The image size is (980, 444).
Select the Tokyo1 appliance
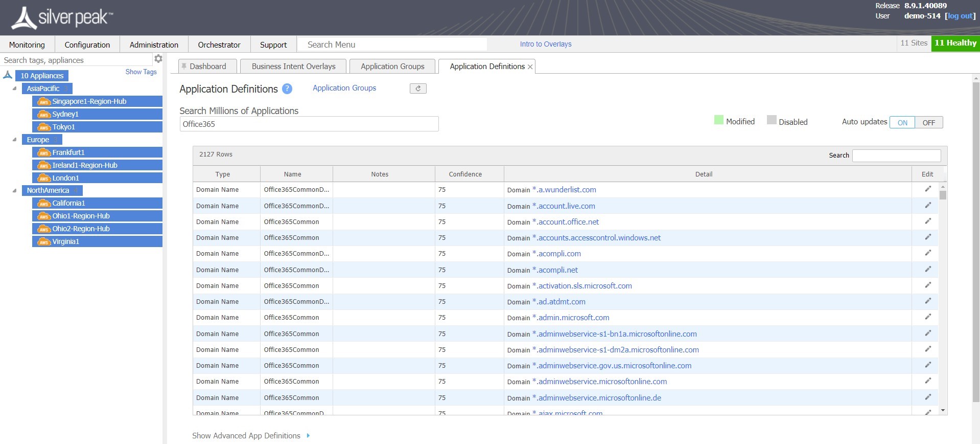click(97, 127)
